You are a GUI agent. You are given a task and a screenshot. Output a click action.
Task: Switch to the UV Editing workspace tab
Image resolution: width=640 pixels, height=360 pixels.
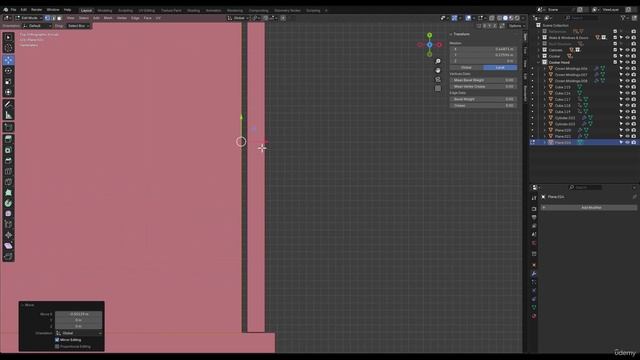(147, 10)
